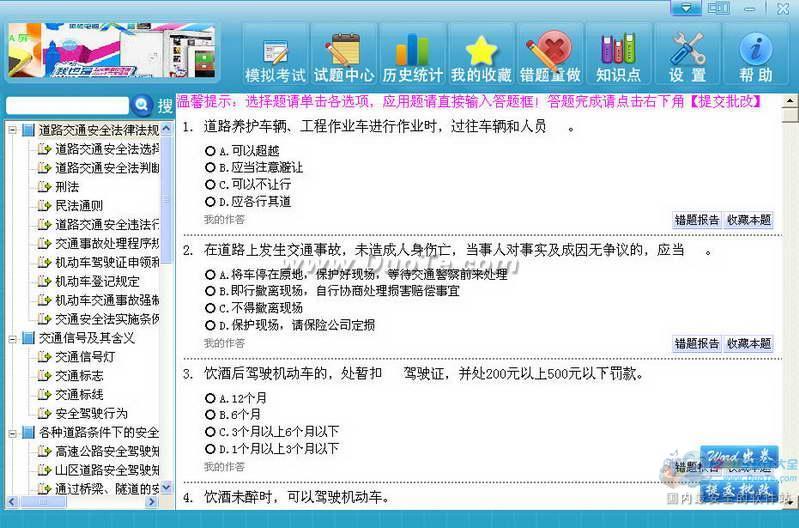Open 山区道路安全驾驶 tree item
799x528 pixels.
[107, 470]
